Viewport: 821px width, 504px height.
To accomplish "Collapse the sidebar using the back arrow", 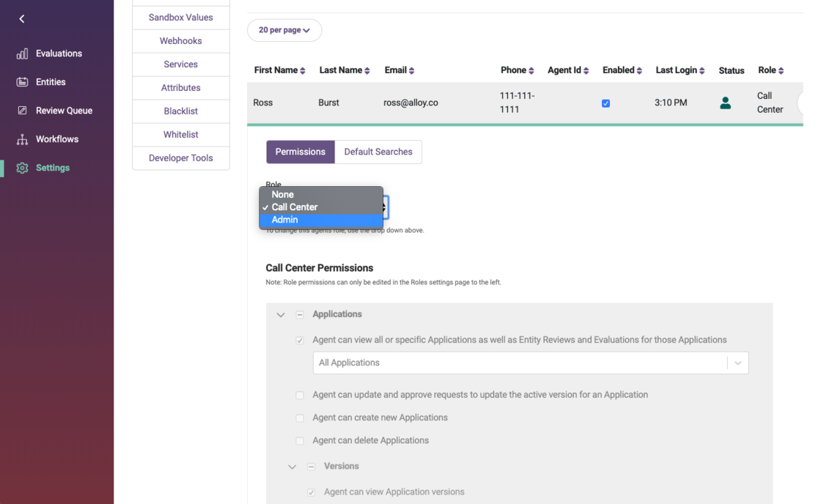I will coord(21,18).
